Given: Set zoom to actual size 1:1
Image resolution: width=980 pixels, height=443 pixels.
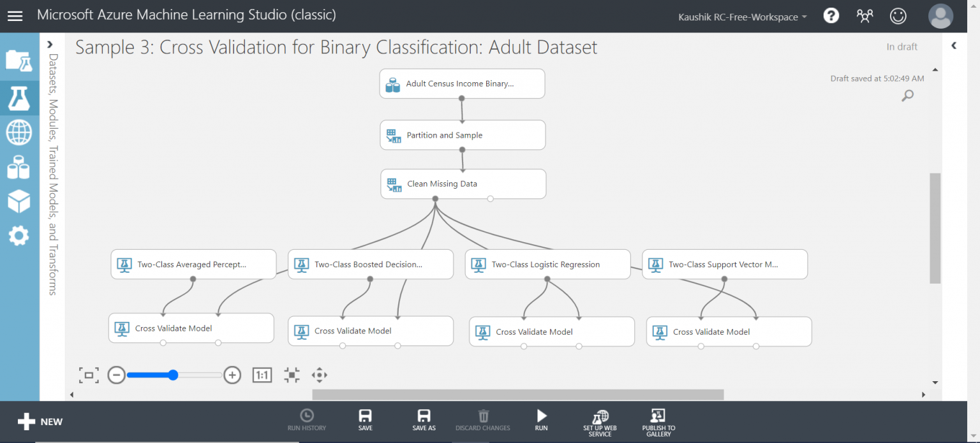Looking at the screenshot, I should click(262, 375).
